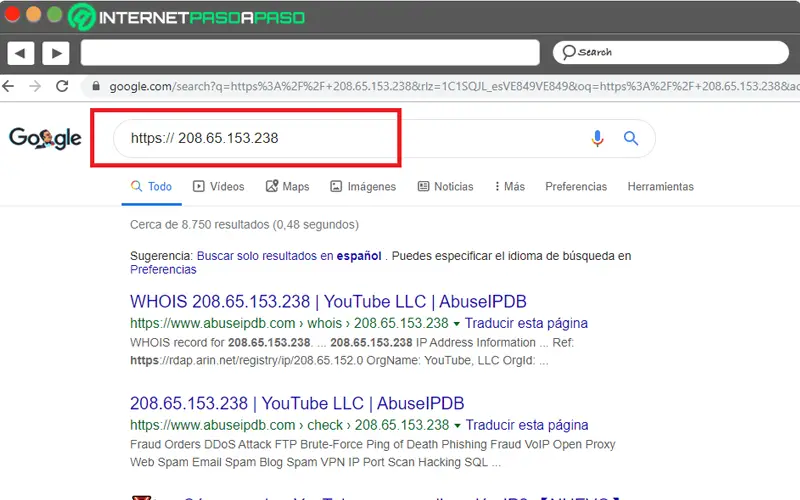
Task: Open '208.65.153.238 | YouTube LLC | AbuseIPDB' result
Action: coord(297,404)
